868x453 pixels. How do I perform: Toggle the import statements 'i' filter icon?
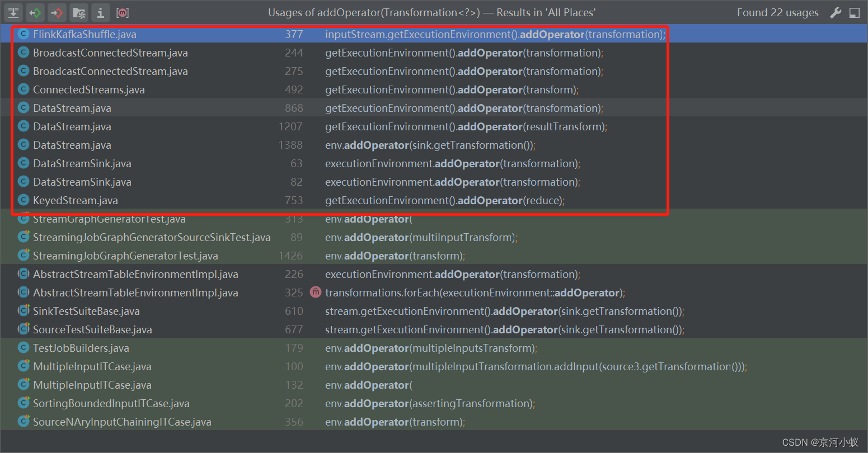100,12
